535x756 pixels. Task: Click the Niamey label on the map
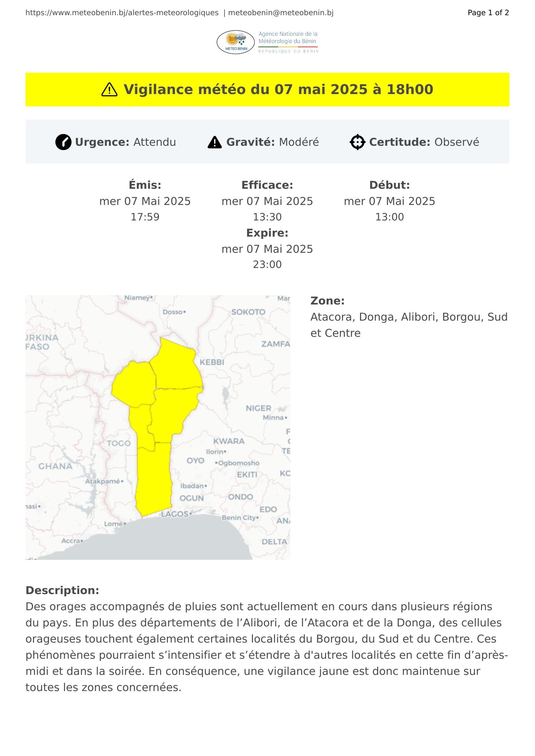coord(137,298)
